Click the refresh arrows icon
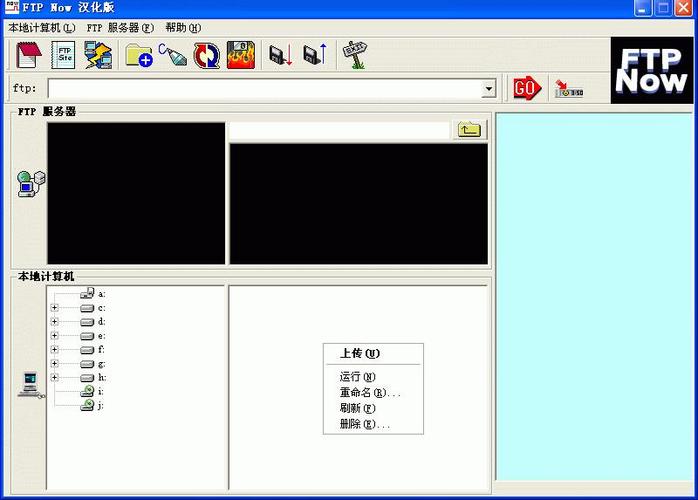This screenshot has width=698, height=500. pos(207,55)
